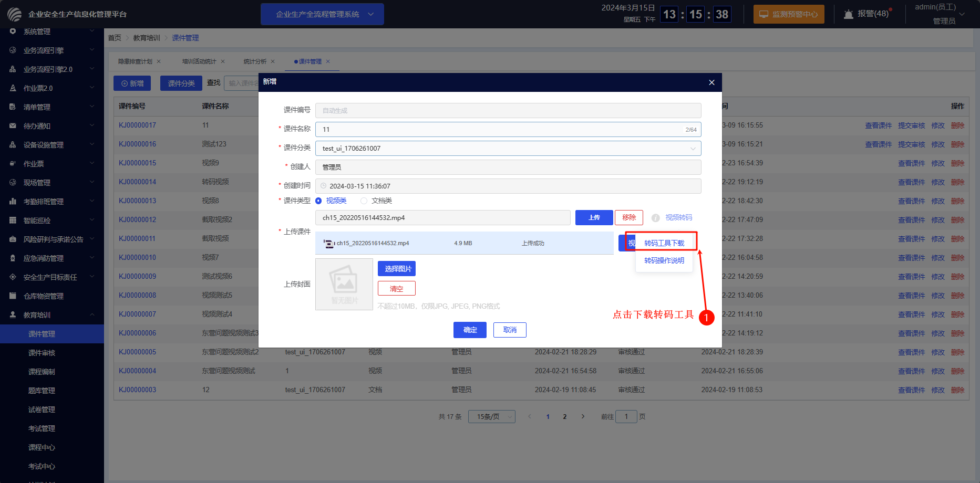Close the 统计分析 tab
Image resolution: width=980 pixels, height=483 pixels.
point(273,61)
